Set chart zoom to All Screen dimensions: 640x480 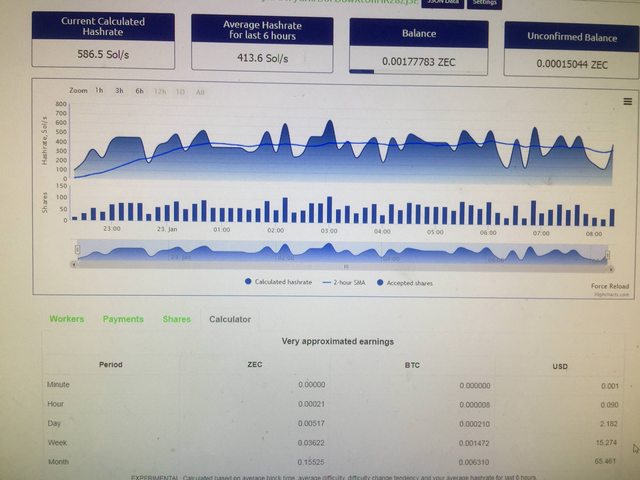[200, 92]
